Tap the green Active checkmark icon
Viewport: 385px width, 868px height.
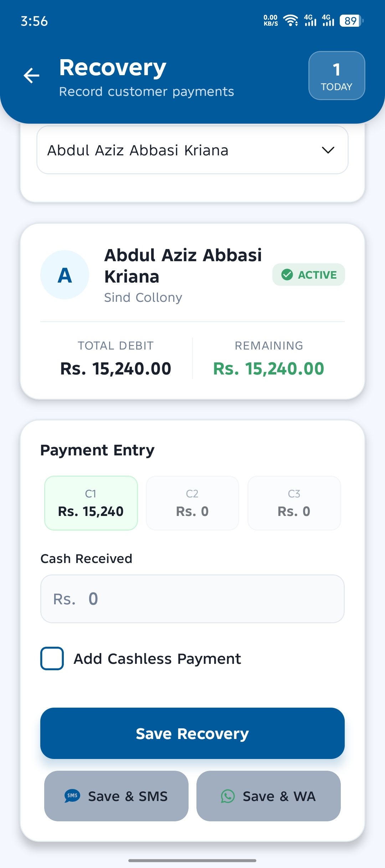click(287, 275)
